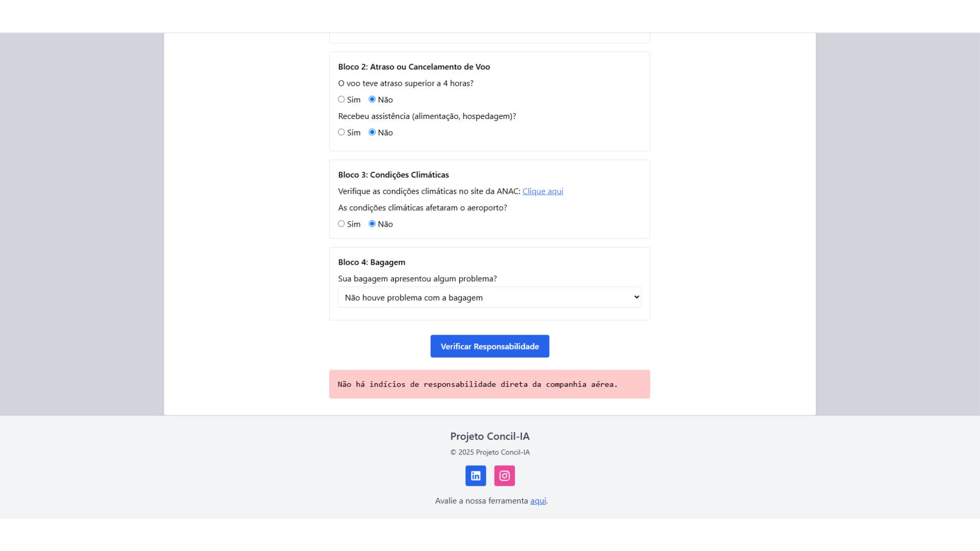Click the pink result message box
The width and height of the screenshot is (980, 551).
coord(489,384)
